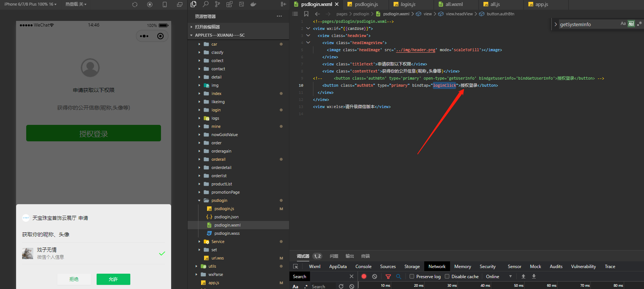Image resolution: width=644 pixels, height=289 pixels.
Task: Import a HAR file with the upload arrow
Action: tap(523, 276)
